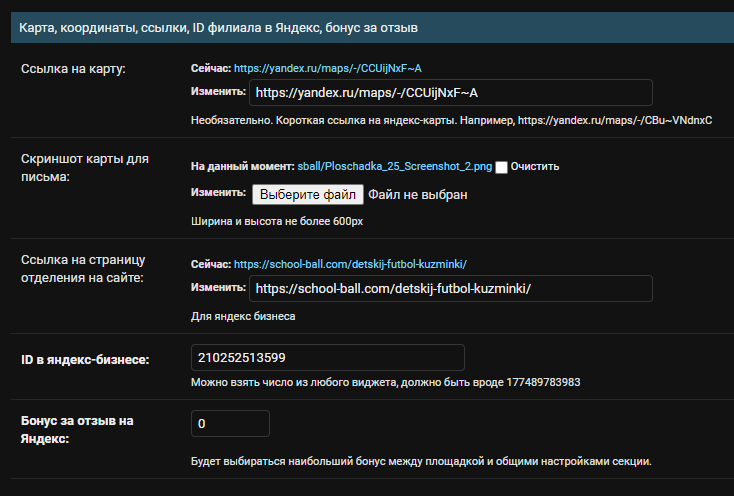Image resolution: width=734 pixels, height=496 pixels.
Task: Focus the review bonus number field
Action: 230,424
